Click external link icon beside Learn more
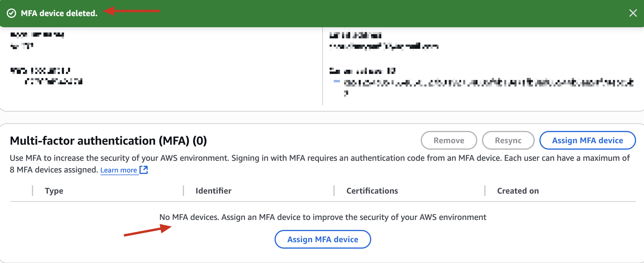 tap(144, 170)
